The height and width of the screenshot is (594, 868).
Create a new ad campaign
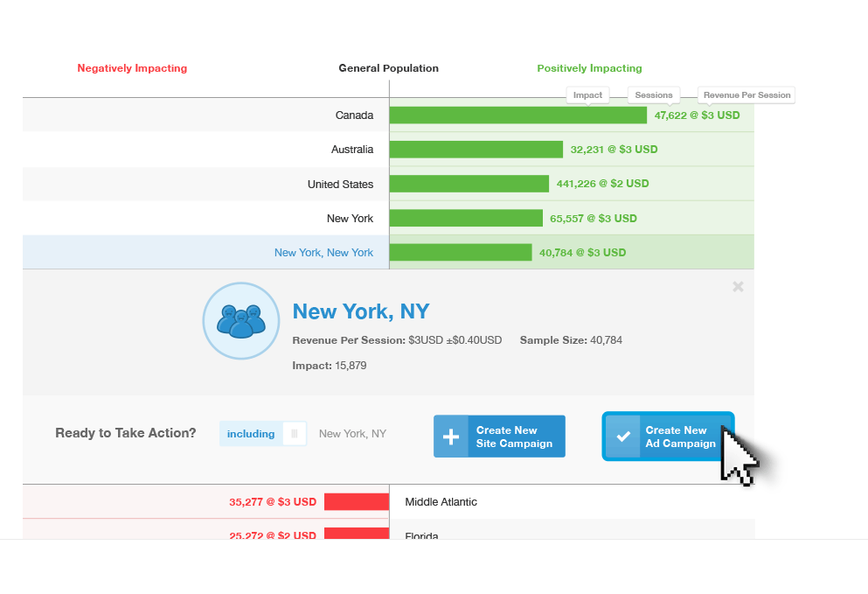coord(668,437)
